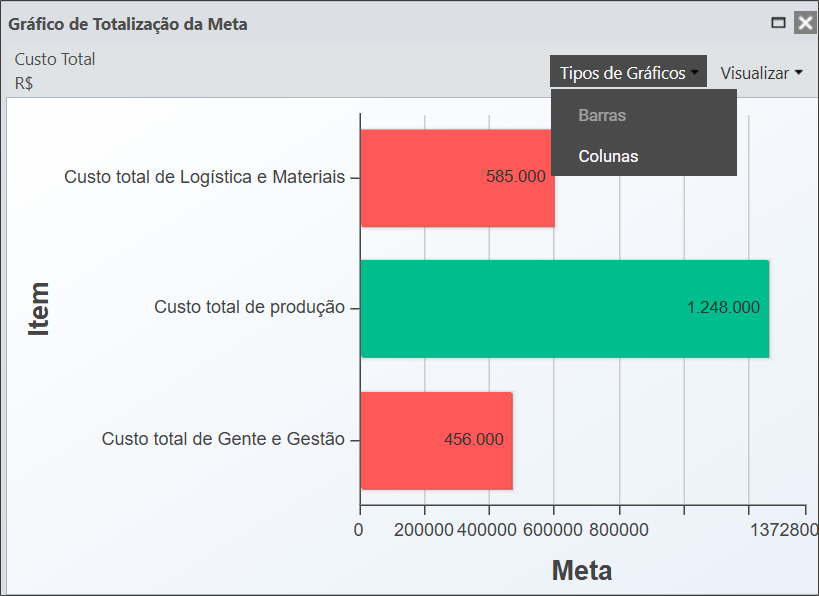
Task: Maximize the Gráfico de Totalização window
Action: pos(778,22)
